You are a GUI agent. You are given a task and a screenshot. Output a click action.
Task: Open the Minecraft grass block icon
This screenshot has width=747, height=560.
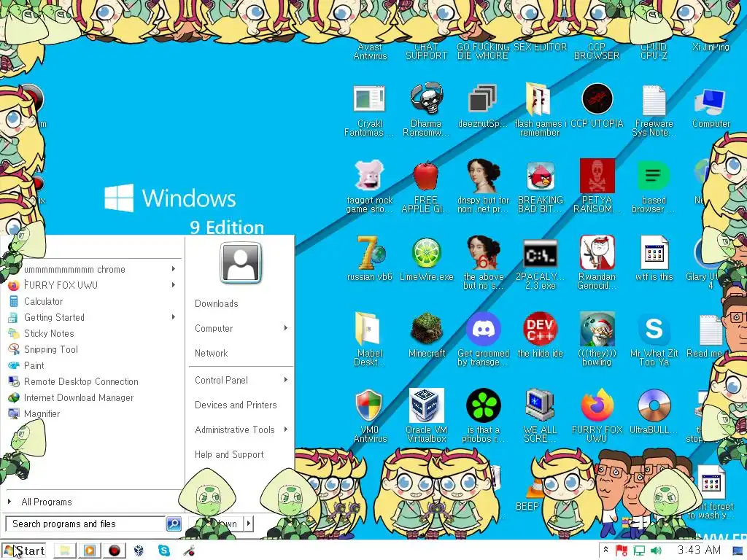[x=426, y=329]
